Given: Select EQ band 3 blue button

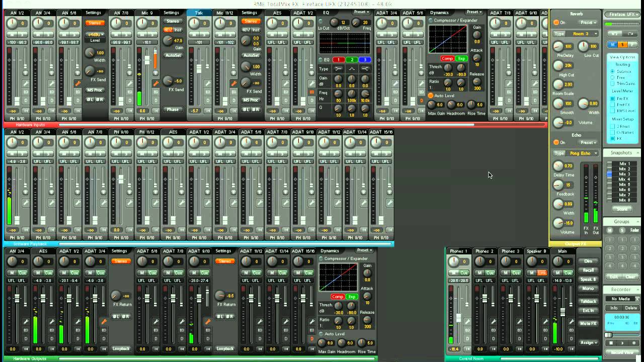Looking at the screenshot, I should coord(365,60).
